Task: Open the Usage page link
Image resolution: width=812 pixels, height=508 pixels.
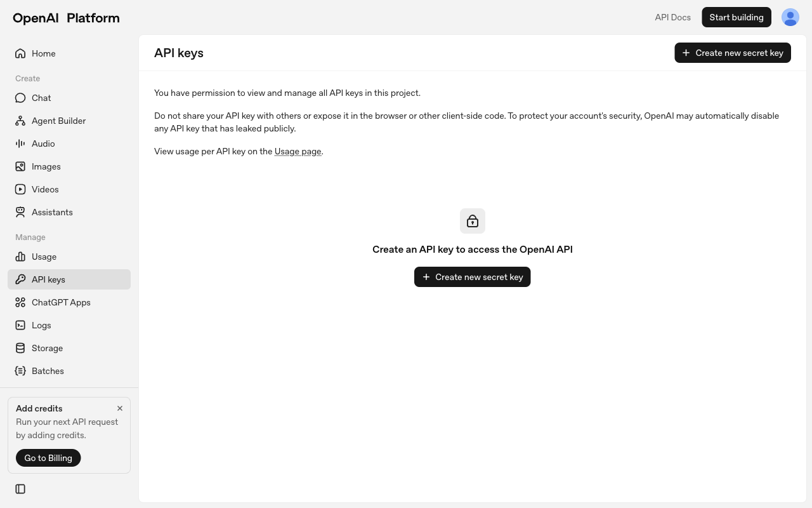Action: [x=298, y=151]
